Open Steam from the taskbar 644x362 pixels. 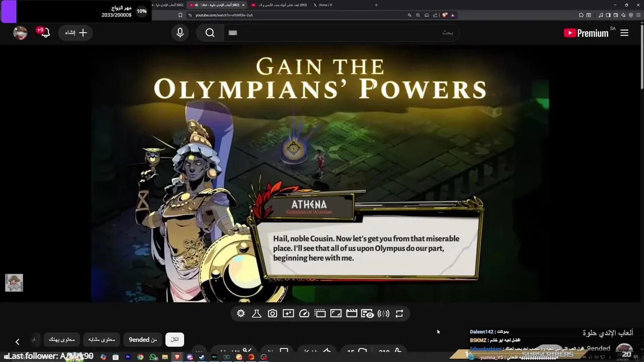point(202,357)
